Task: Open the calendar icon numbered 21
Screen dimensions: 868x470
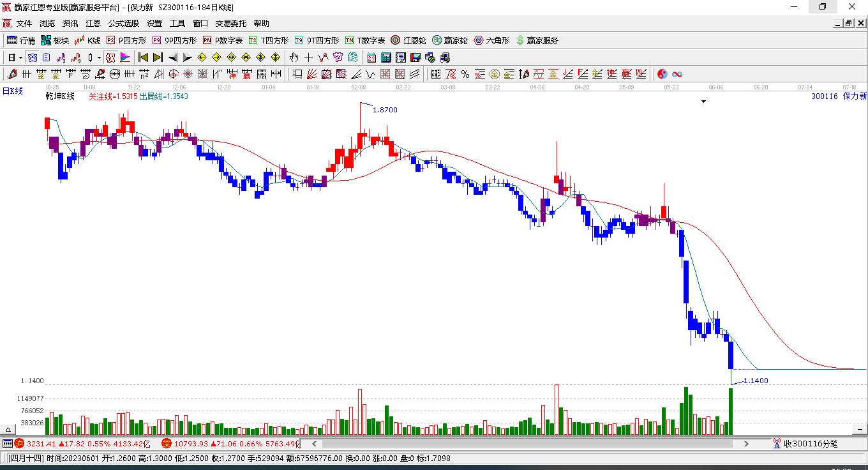Action: (371, 57)
